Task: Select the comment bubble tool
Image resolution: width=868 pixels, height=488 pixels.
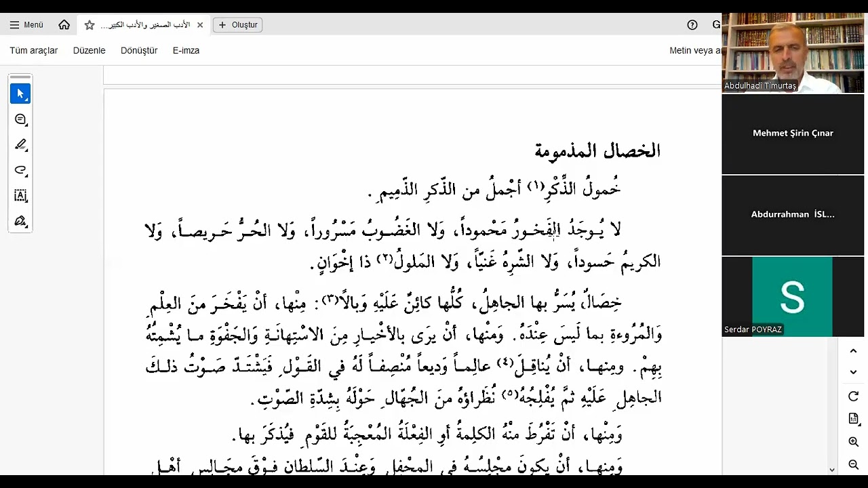Action: [20, 119]
